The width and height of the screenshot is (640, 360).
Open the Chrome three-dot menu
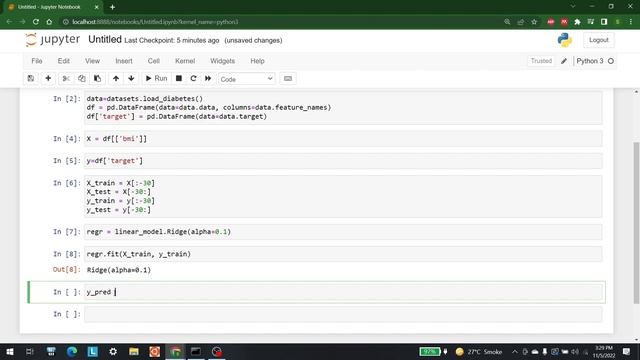point(631,22)
